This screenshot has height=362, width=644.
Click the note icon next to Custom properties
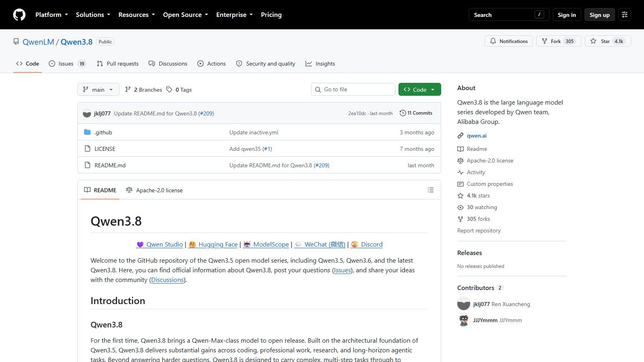coord(460,184)
